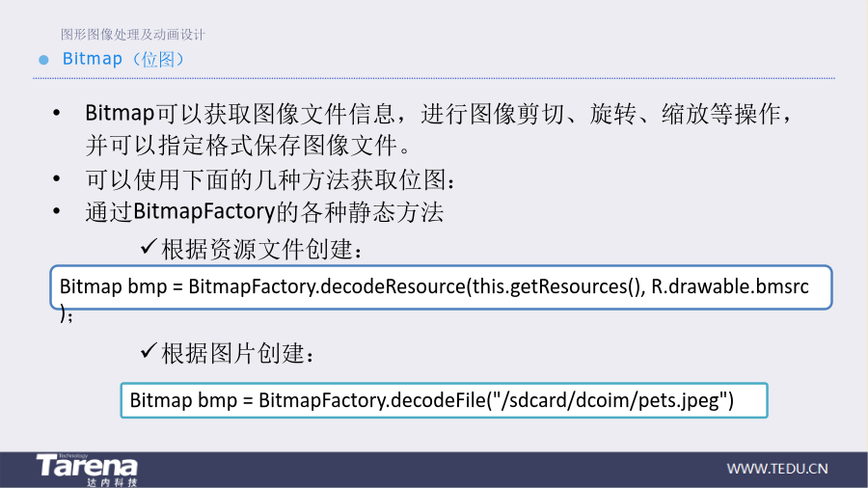This screenshot has height=488, width=868.
Task: Click the text 根据图片创建
Action: [238, 354]
